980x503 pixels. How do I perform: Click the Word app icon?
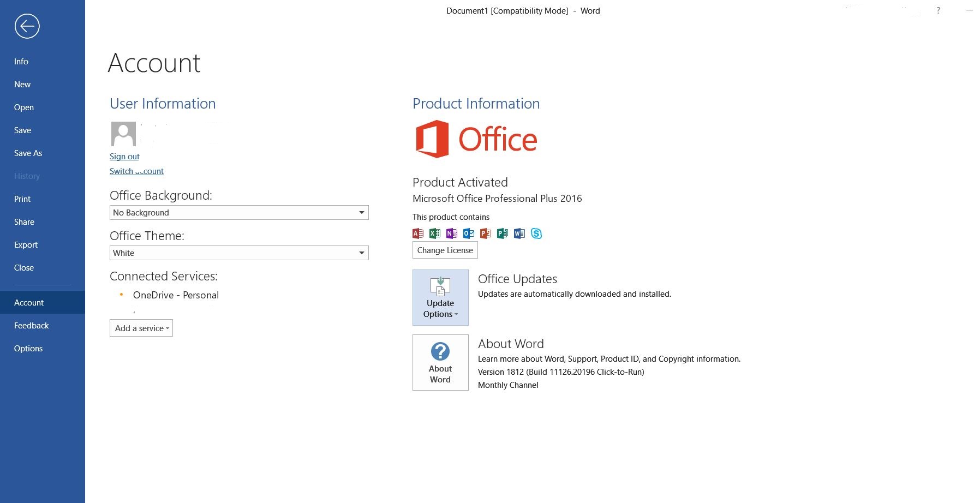coord(519,233)
